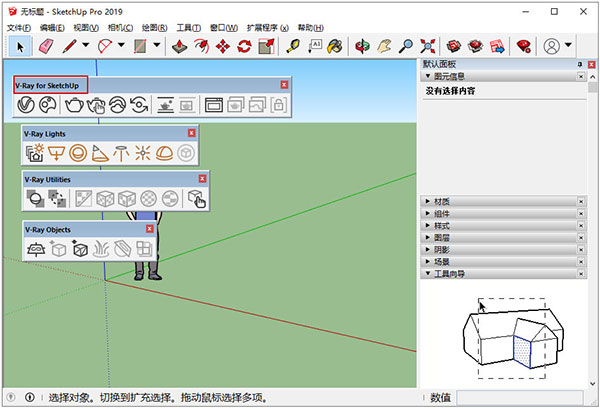Open Line tool dropdown arrow

(86, 45)
